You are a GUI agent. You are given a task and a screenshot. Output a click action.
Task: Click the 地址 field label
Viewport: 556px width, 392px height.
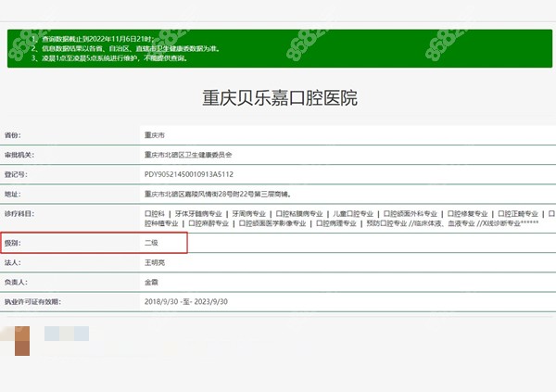pos(13,195)
